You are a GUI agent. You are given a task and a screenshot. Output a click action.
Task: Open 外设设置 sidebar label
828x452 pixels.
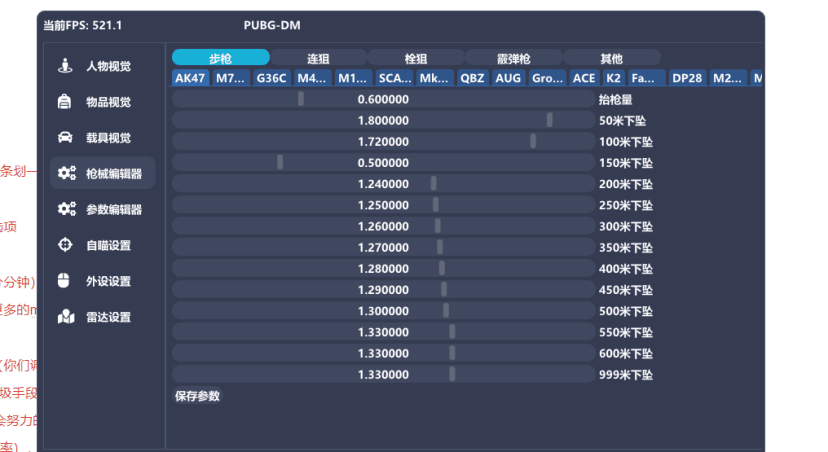coord(108,281)
